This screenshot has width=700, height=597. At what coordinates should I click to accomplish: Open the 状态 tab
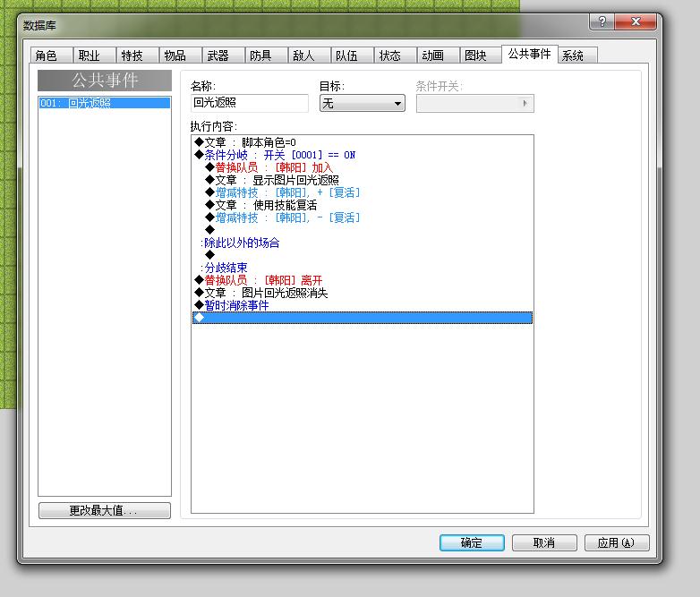(395, 55)
